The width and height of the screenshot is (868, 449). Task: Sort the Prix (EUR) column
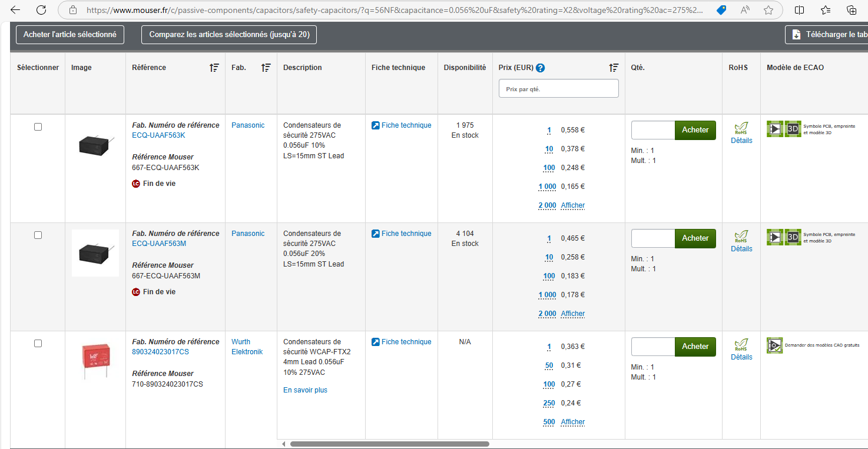614,68
